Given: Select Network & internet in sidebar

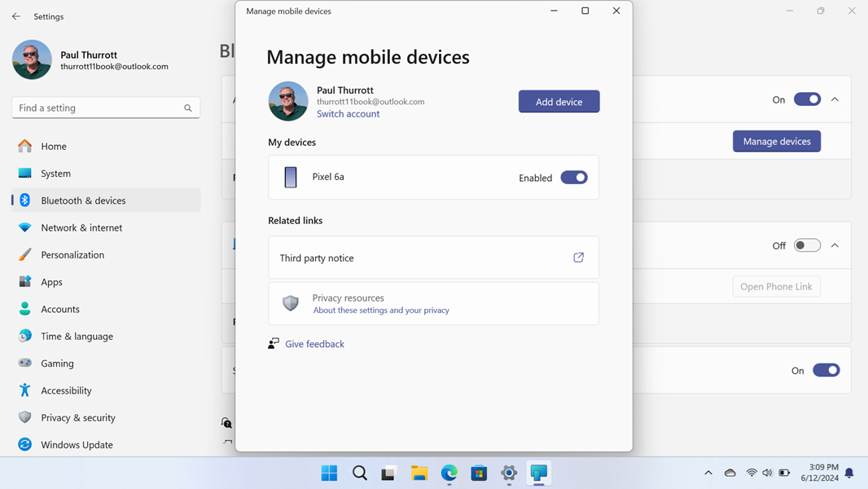Looking at the screenshot, I should point(81,227).
